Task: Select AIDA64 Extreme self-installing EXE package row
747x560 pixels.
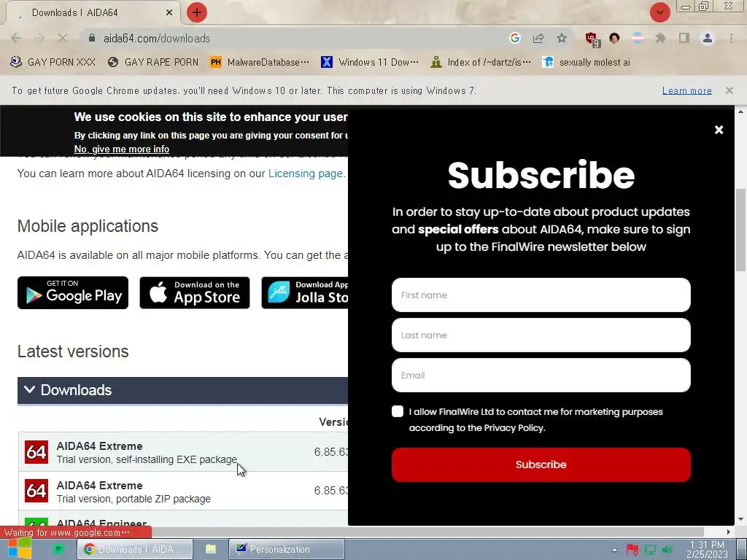Action: click(183, 452)
